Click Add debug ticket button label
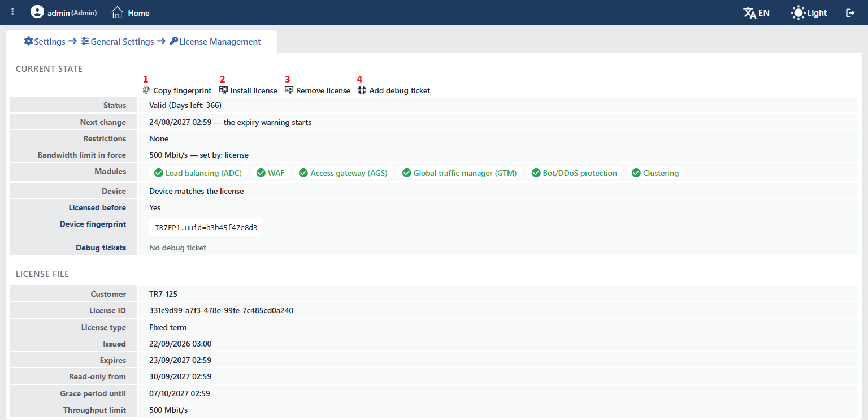 click(x=400, y=90)
